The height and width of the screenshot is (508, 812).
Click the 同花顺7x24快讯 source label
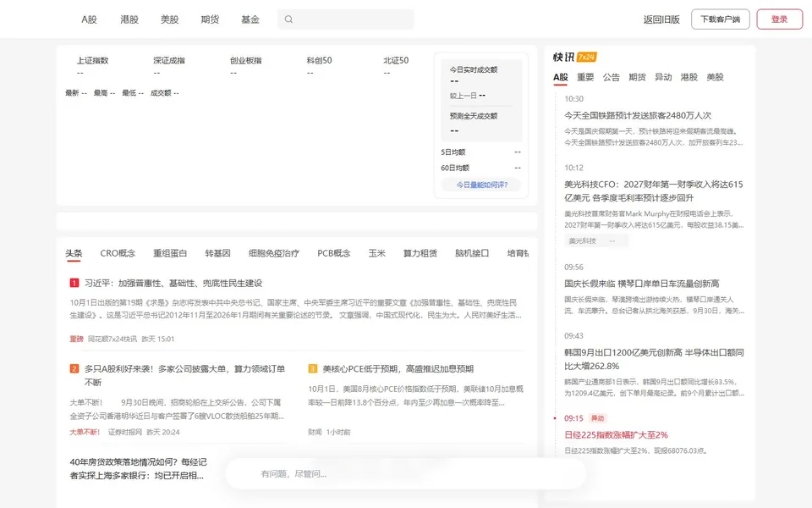pyautogui.click(x=112, y=339)
